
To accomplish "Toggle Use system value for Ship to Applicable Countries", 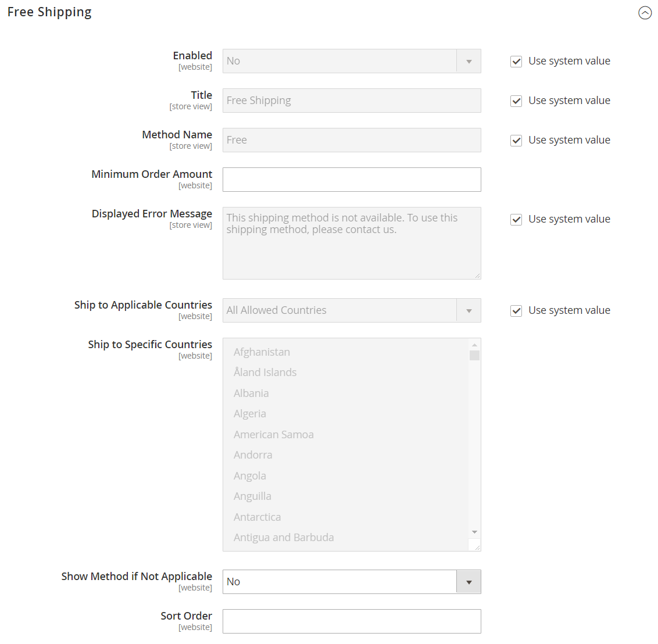I will pos(516,310).
